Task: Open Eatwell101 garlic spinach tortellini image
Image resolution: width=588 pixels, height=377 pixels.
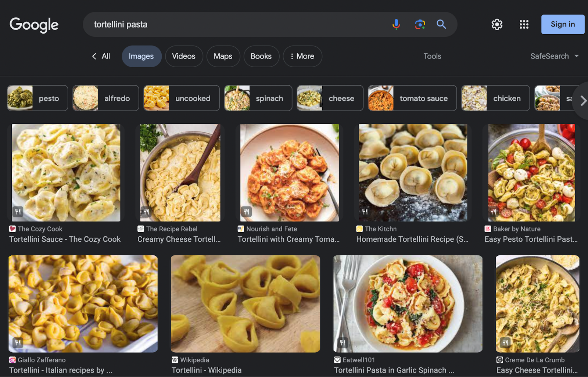Action: [408, 304]
